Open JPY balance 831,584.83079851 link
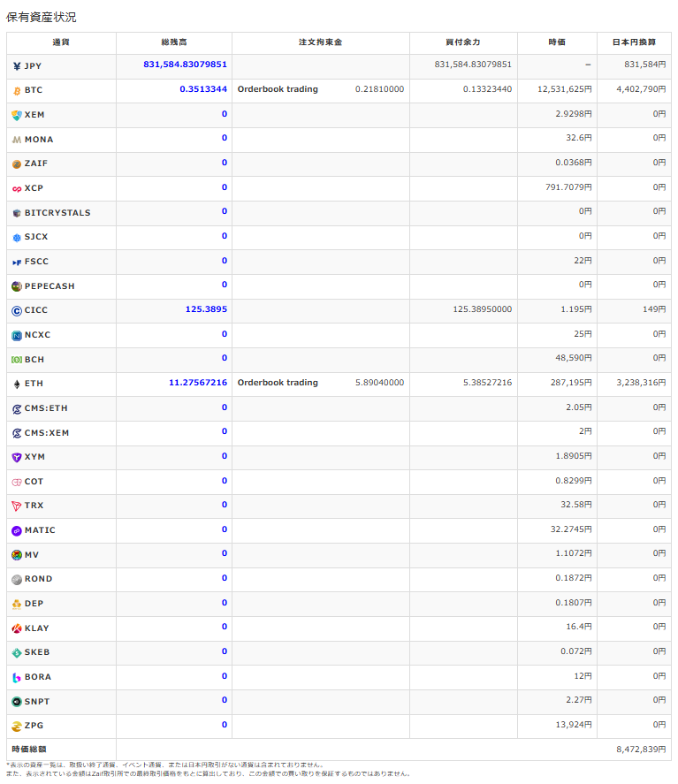The image size is (678, 784). [185, 65]
